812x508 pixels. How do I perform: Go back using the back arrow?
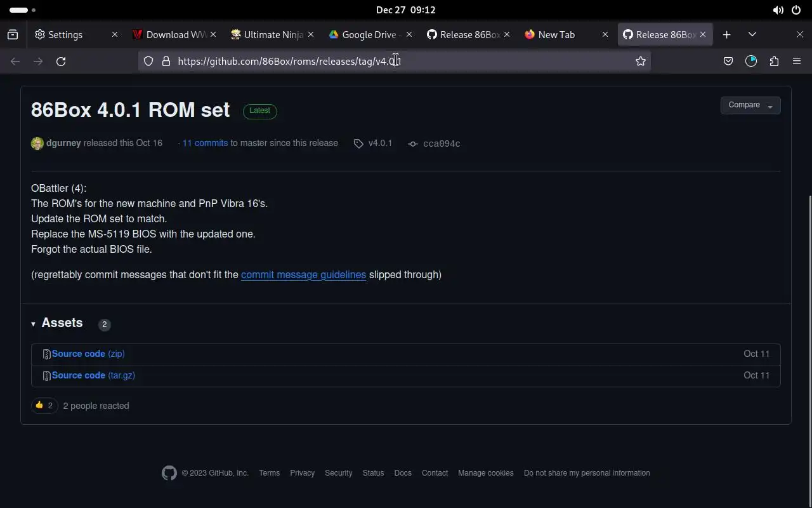click(x=15, y=61)
